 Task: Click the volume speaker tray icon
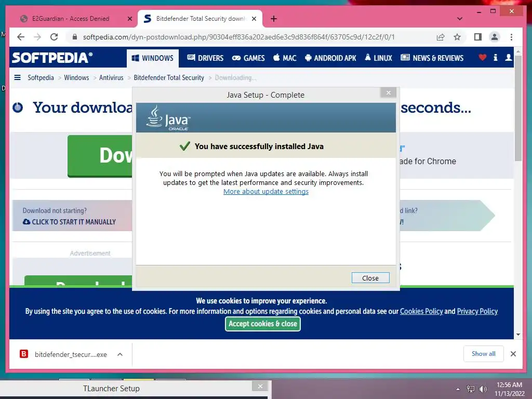click(x=483, y=389)
